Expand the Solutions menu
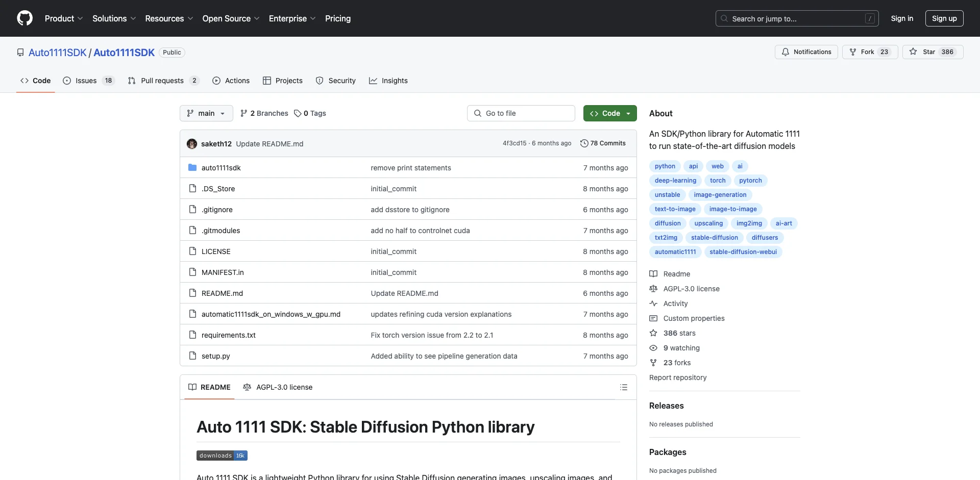This screenshot has height=480, width=980. (x=114, y=18)
